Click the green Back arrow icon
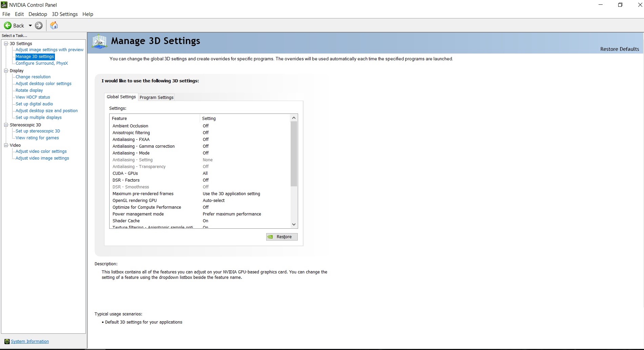Image resolution: width=644 pixels, height=350 pixels. (x=7, y=25)
